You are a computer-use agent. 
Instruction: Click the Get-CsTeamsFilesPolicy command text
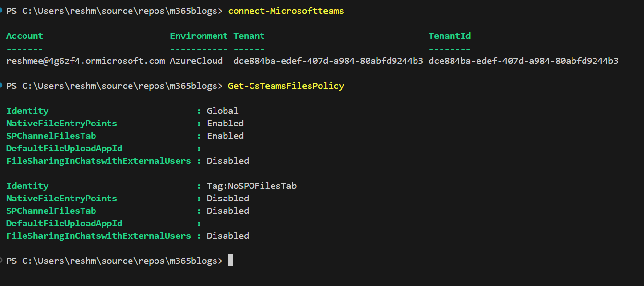[x=286, y=86]
